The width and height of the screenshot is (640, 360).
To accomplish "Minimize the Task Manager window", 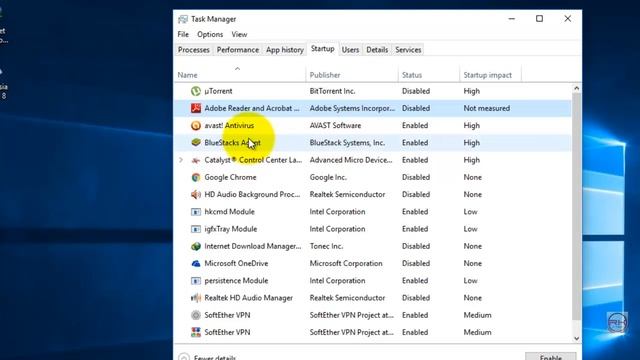I will click(x=511, y=19).
